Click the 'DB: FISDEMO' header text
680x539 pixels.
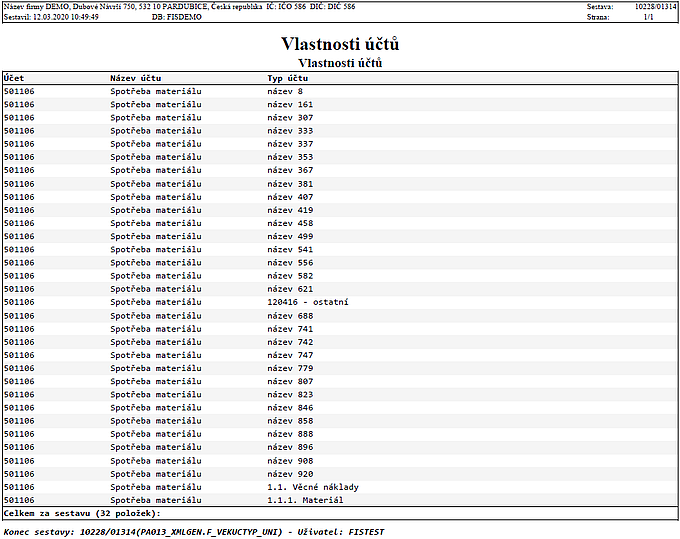click(177, 17)
